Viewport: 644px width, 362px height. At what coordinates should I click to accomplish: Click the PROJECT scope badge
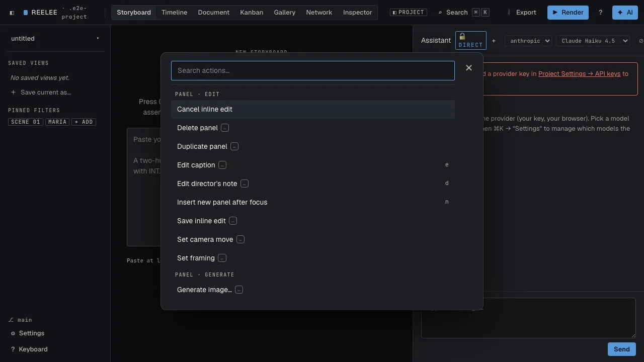(x=409, y=13)
